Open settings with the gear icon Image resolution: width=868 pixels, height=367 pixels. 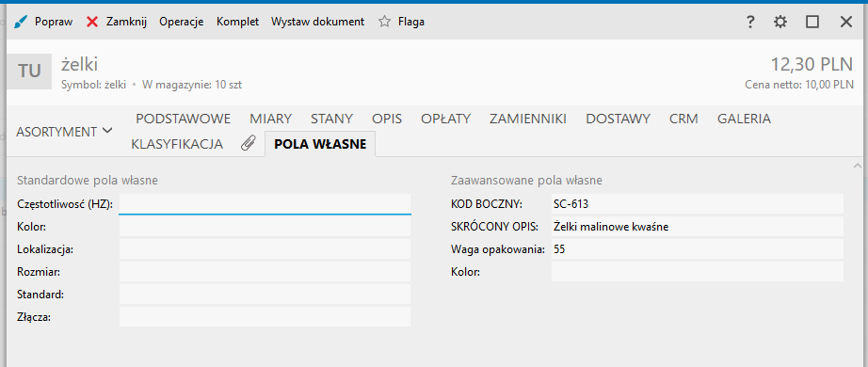pyautogui.click(x=780, y=23)
